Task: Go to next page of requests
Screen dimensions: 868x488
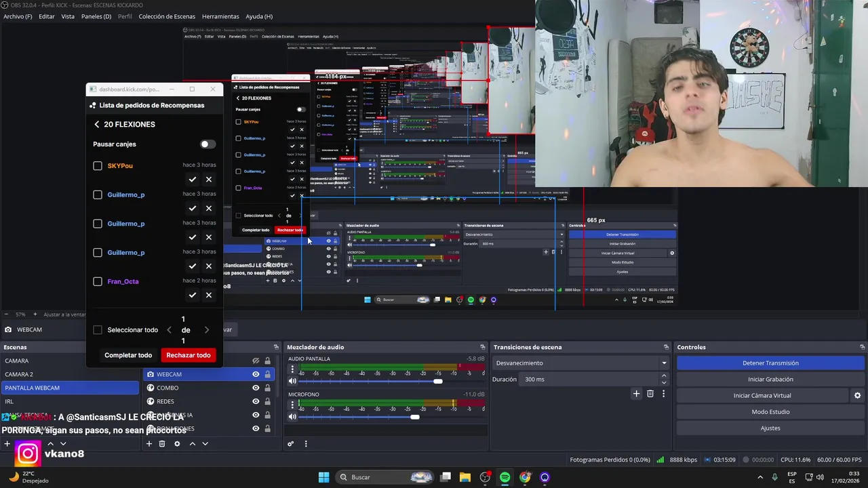Action: coord(207,330)
